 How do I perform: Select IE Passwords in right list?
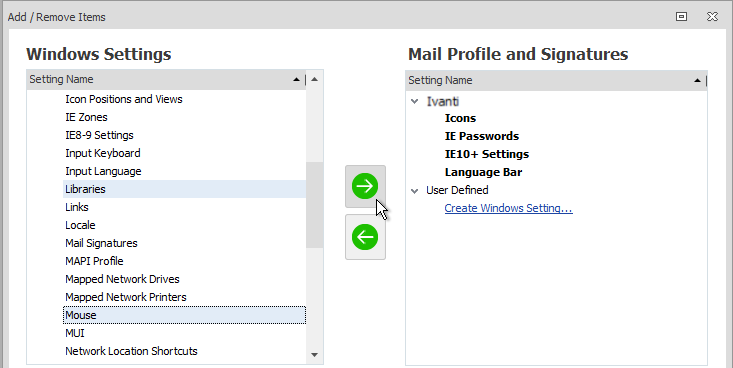coord(482,136)
